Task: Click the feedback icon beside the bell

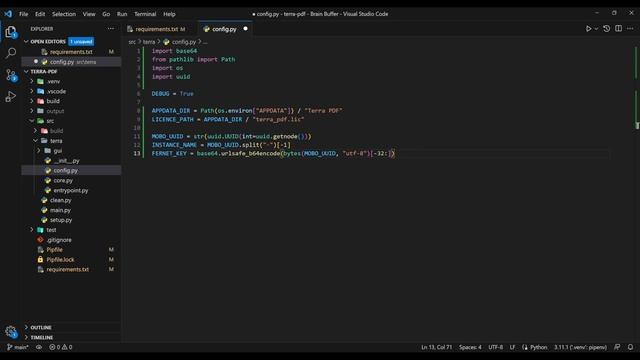Action: (x=617, y=347)
